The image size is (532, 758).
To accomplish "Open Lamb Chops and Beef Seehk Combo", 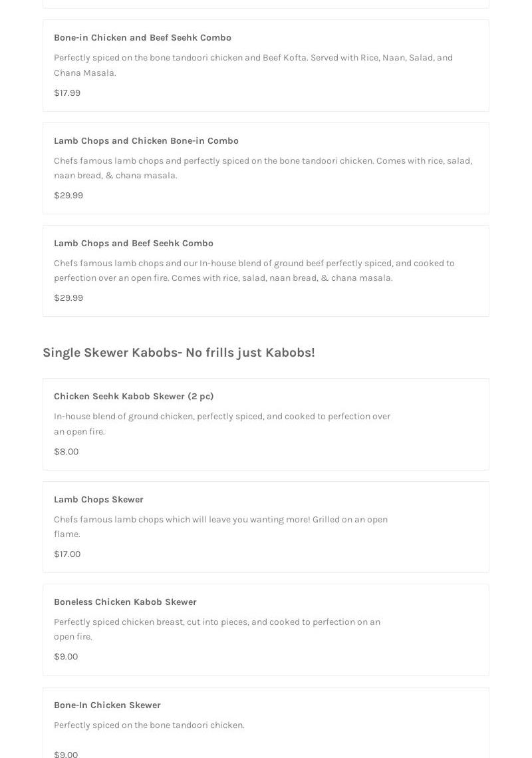I will 266,271.
